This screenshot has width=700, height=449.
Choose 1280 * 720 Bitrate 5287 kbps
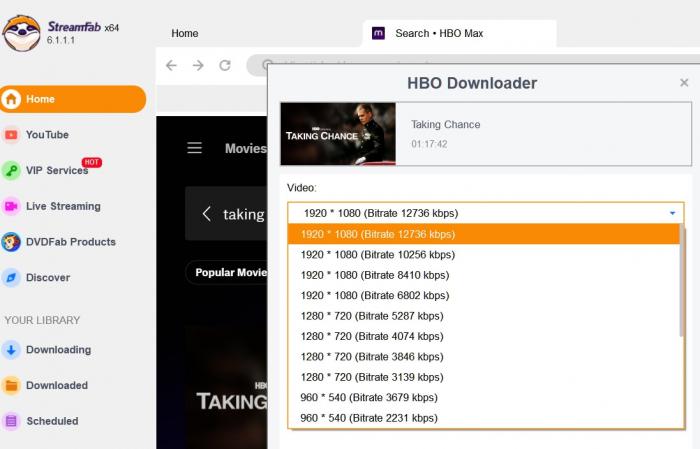tap(372, 316)
